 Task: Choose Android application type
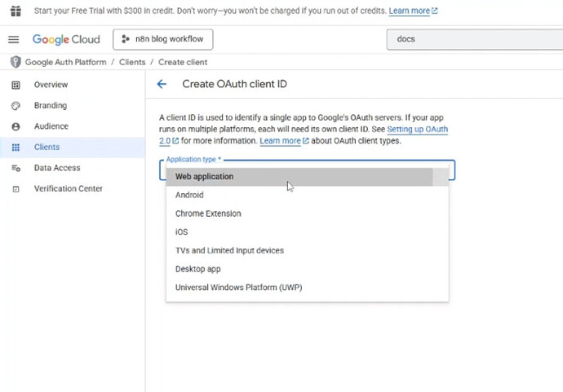[x=189, y=196]
